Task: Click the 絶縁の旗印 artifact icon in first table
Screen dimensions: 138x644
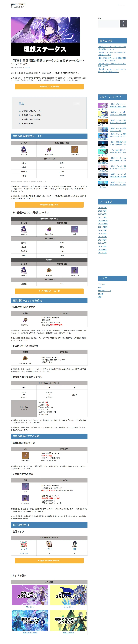Action: pos(49,150)
